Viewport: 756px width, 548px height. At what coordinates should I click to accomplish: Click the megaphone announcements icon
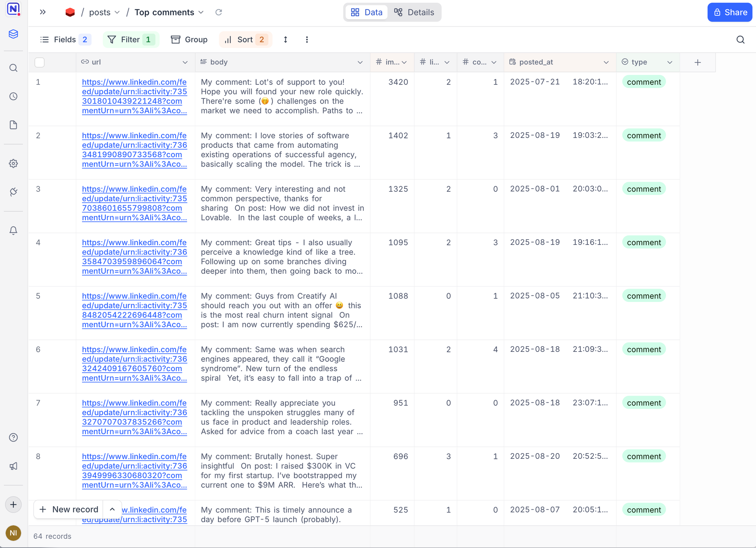point(13,466)
